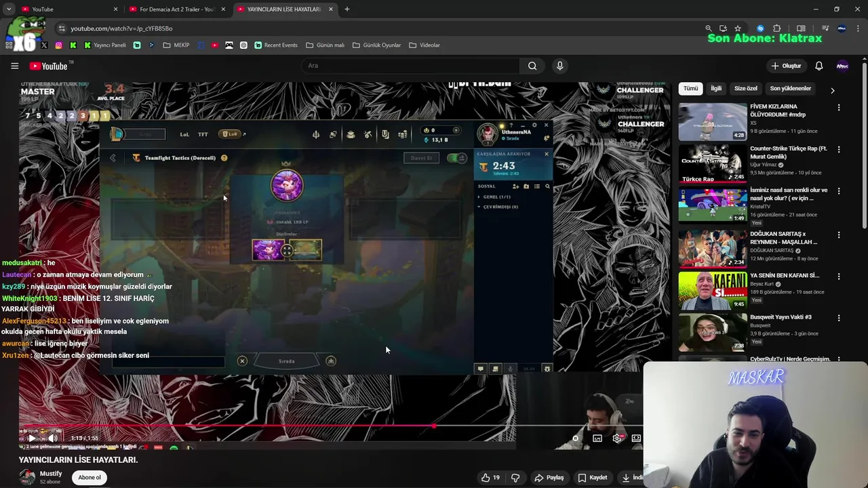Viewport: 868px width, 488px height.
Task: Click the YouTube search magnifier button
Action: click(x=532, y=66)
